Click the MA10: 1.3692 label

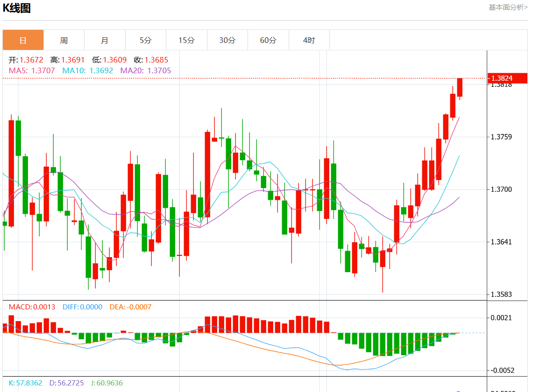tap(88, 70)
